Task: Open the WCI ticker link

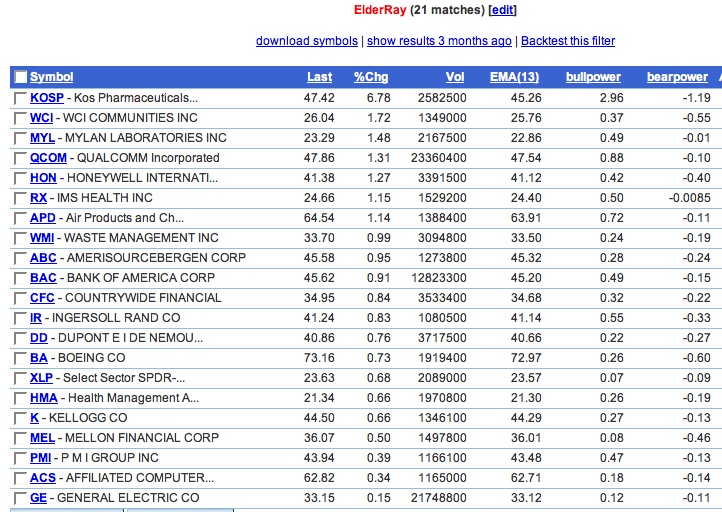Action: [x=41, y=118]
